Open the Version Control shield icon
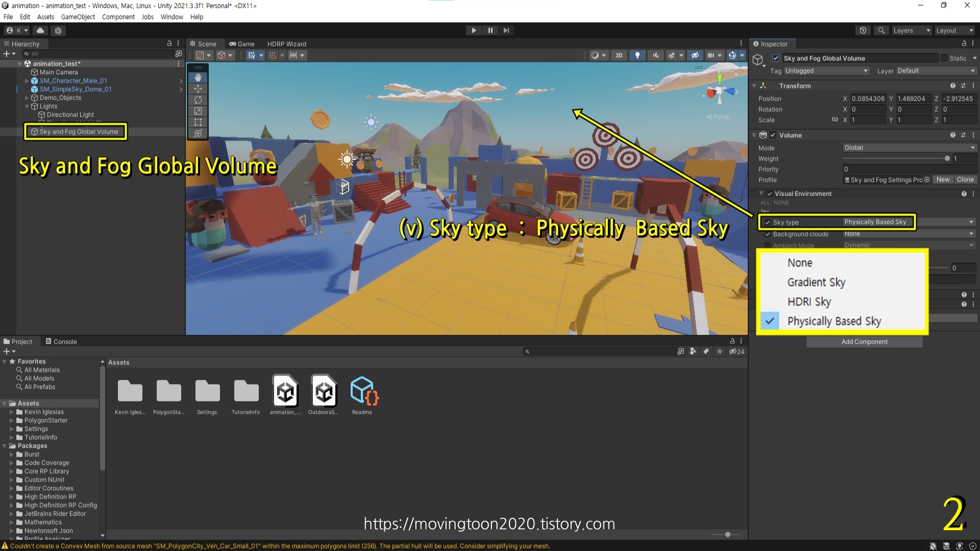The height and width of the screenshot is (551, 980). click(x=58, y=31)
